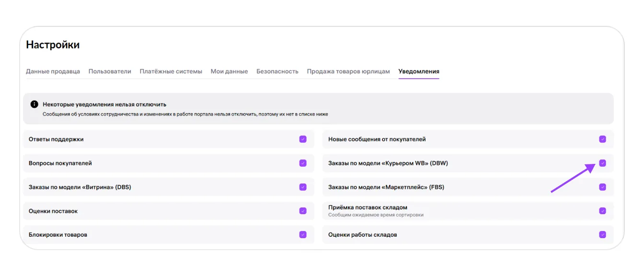The width and height of the screenshot is (644, 276).
Task: Click the label Заказы по модели «Курьером WB» (DBW)
Action: (388, 163)
